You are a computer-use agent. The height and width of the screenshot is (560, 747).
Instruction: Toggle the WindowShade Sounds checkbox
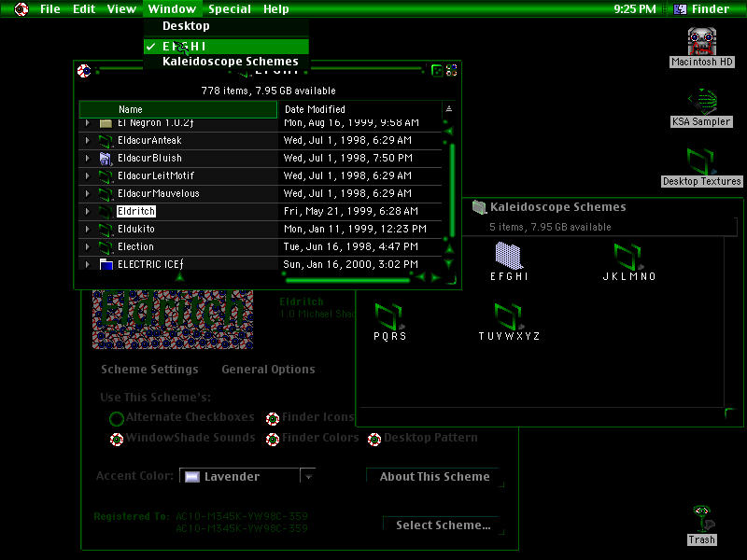point(117,439)
